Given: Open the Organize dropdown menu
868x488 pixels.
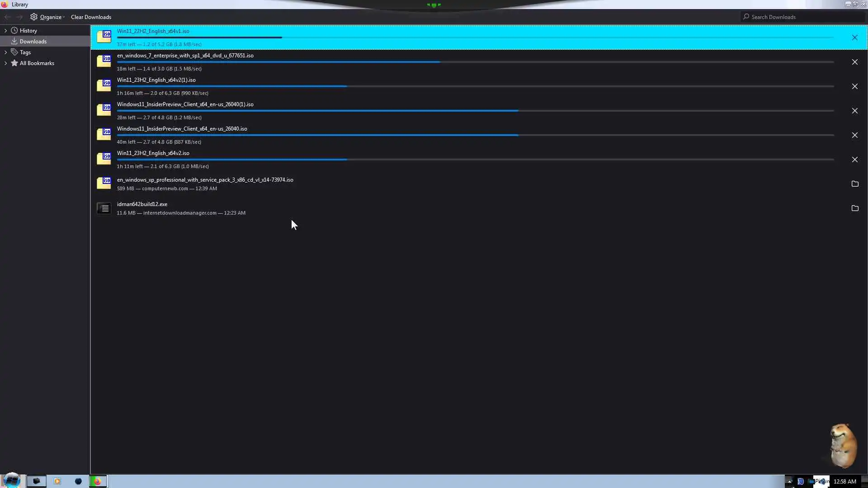Looking at the screenshot, I should pos(52,17).
